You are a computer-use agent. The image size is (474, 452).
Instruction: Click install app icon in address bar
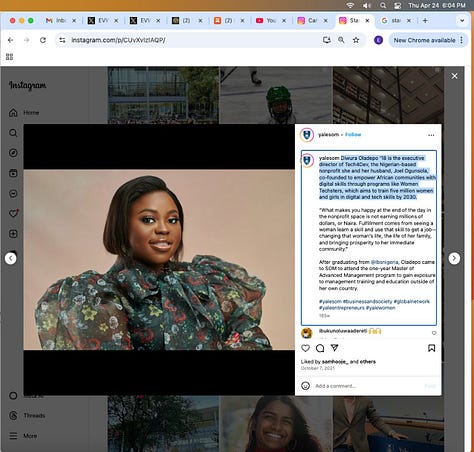pos(327,40)
